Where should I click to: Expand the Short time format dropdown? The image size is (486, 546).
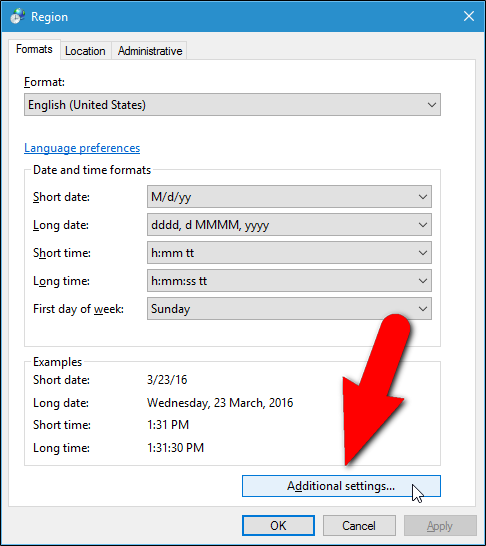[289, 252]
